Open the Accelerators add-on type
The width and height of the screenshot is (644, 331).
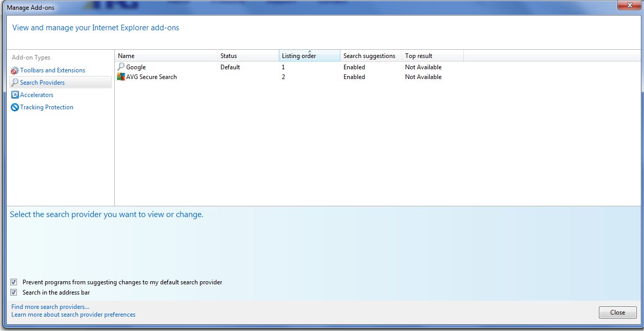click(x=36, y=95)
